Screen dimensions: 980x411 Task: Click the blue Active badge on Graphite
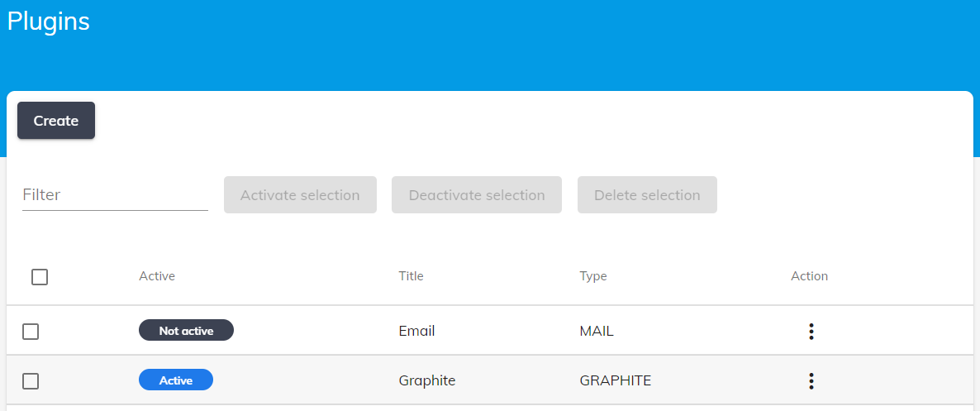[176, 380]
